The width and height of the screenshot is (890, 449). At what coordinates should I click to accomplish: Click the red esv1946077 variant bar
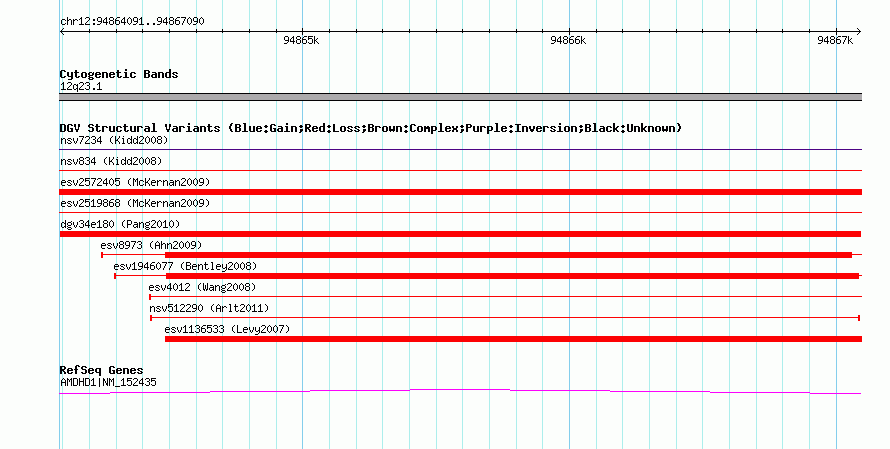click(488, 276)
